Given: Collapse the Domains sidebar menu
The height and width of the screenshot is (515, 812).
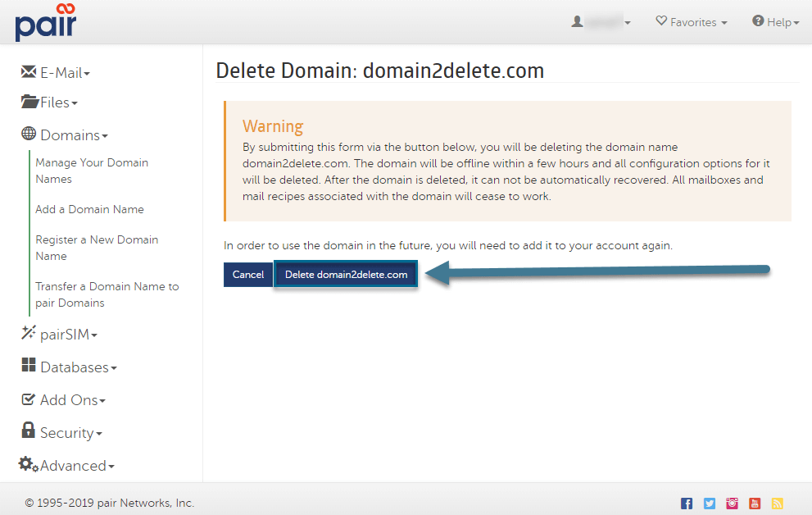Looking at the screenshot, I should (x=65, y=135).
